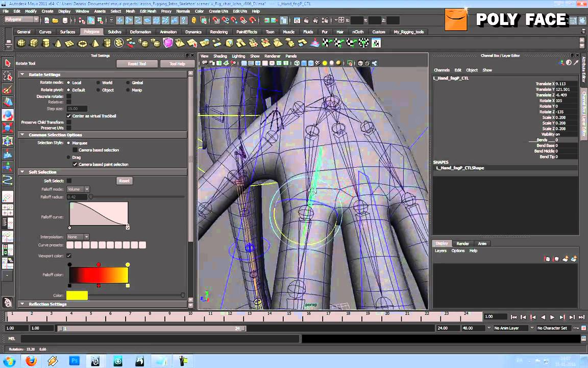Screen dimensions: 588x368
Task: Click the open scene folder icon
Action: (56, 20)
